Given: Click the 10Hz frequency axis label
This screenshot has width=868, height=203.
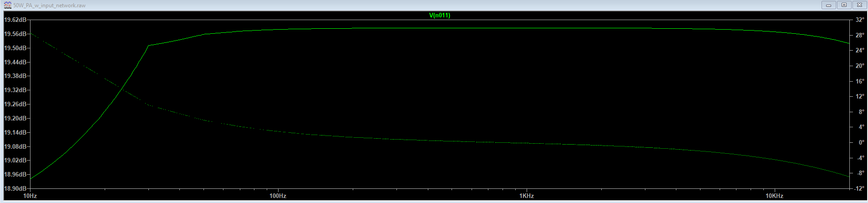Looking at the screenshot, I should point(30,196).
